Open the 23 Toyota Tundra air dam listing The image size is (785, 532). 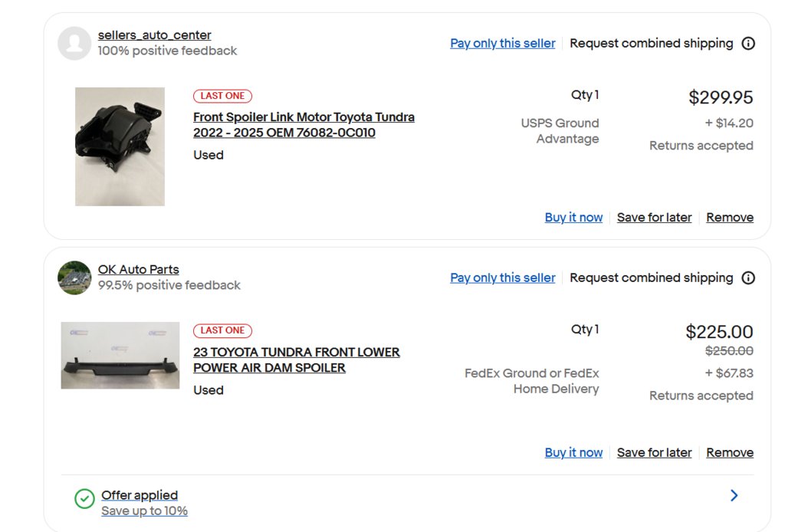[x=297, y=360]
